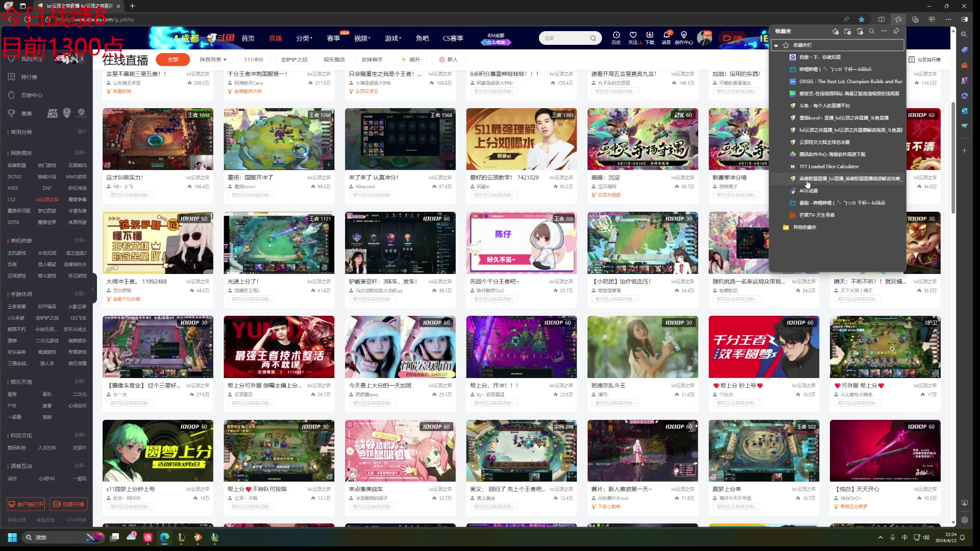
Task: Open 鱼吧 in top navigation
Action: click(x=422, y=38)
